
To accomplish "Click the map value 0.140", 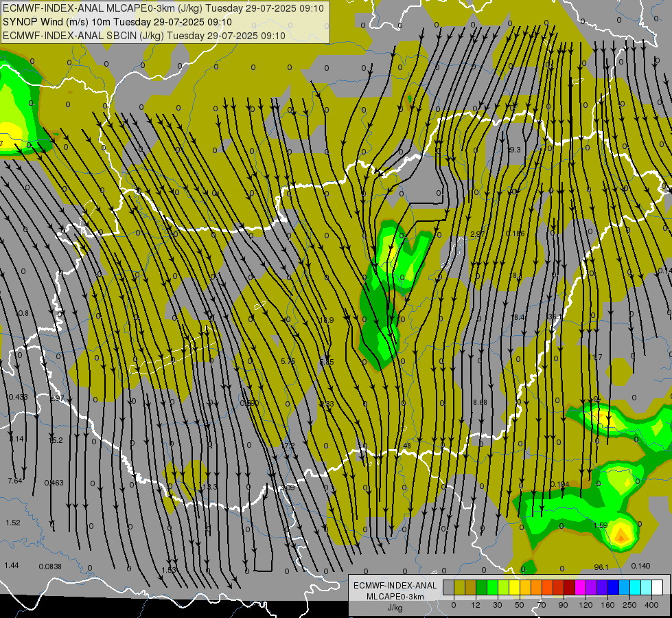I will (640, 566).
